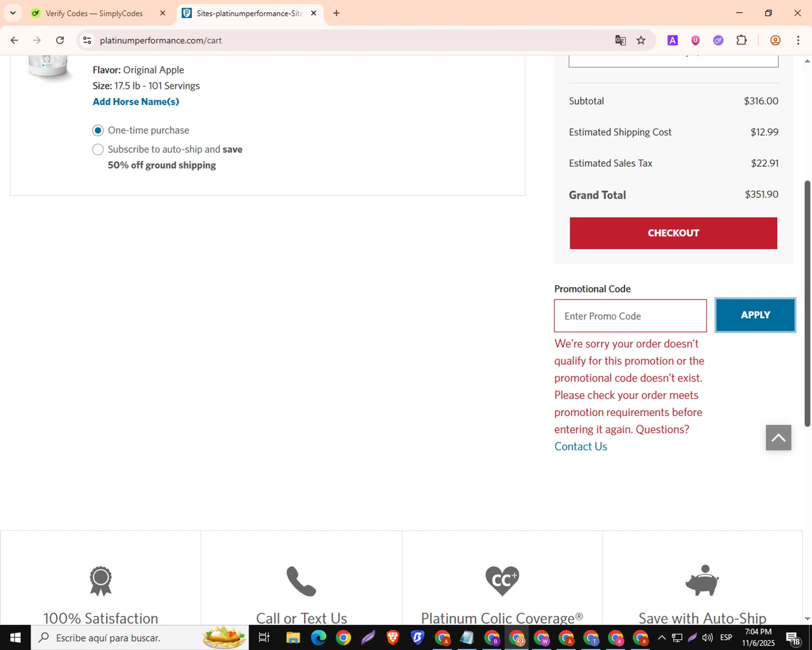The image size is (812, 650).
Task: Click the Platinum Colic Coverage heart icon
Action: tap(502, 581)
